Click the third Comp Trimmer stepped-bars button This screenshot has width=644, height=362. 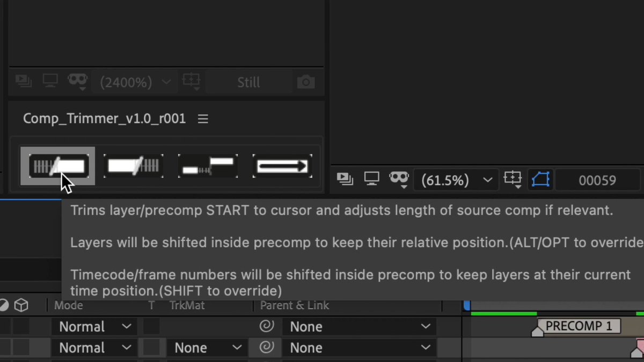[208, 166]
